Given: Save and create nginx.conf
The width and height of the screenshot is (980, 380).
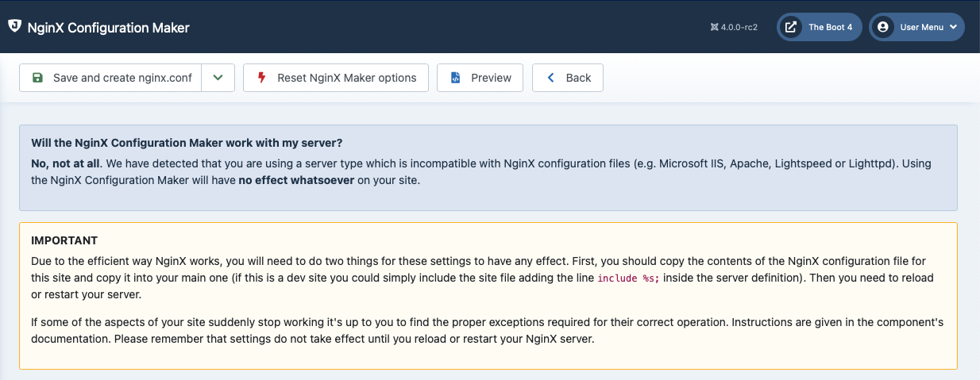Looking at the screenshot, I should click(x=110, y=78).
